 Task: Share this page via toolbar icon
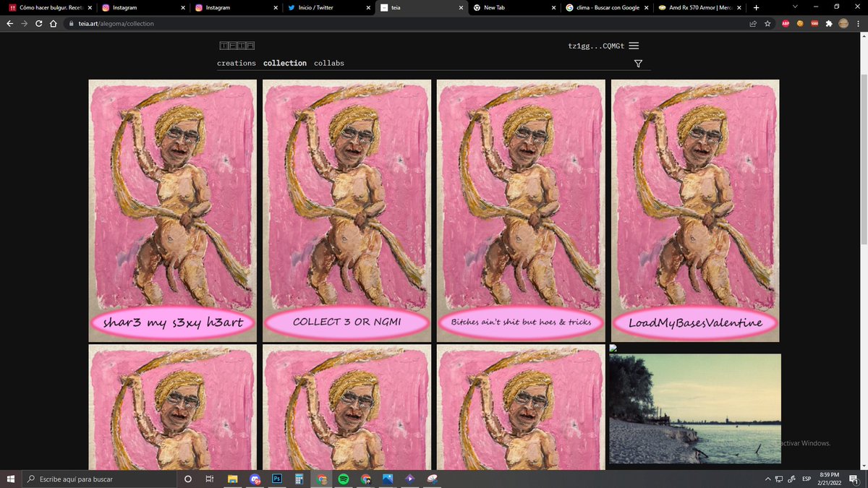(753, 23)
